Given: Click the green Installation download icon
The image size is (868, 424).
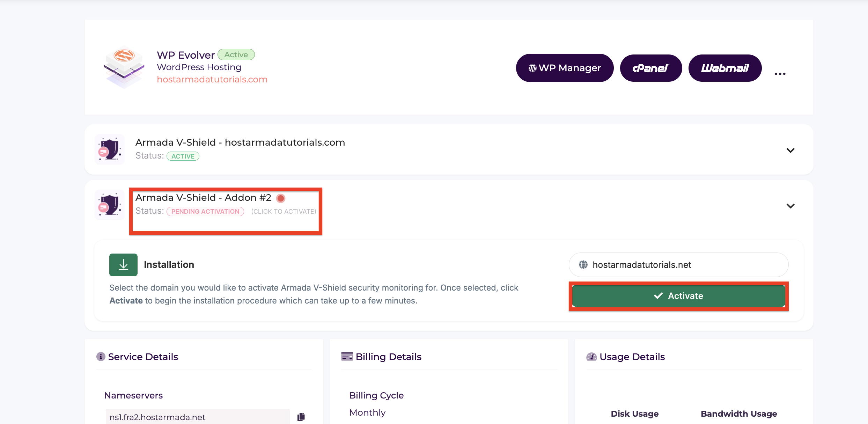Looking at the screenshot, I should pyautogui.click(x=123, y=265).
